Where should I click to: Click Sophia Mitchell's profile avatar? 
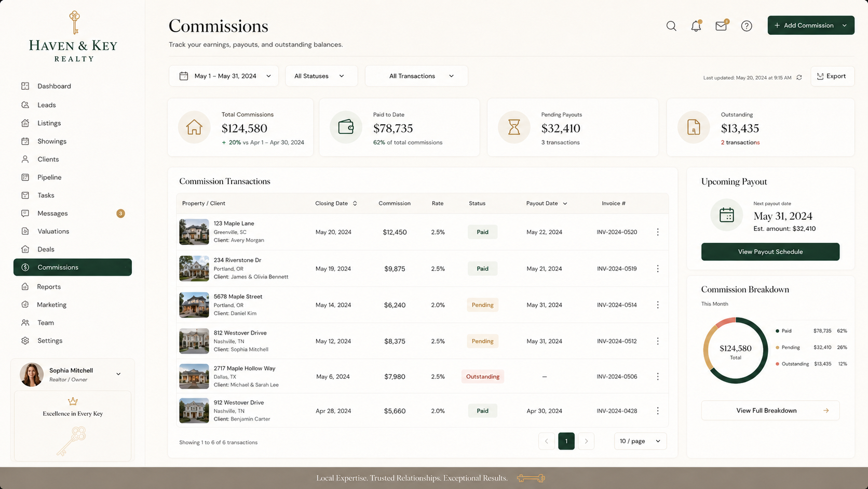click(32, 375)
